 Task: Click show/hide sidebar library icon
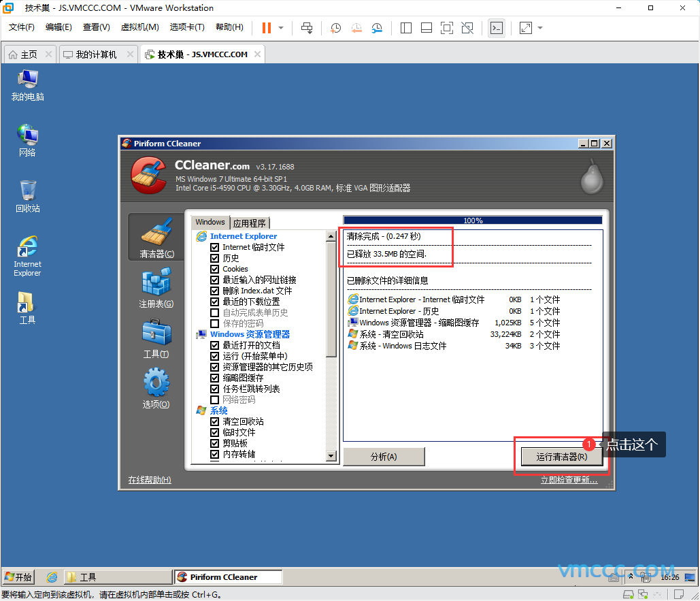pos(406,28)
